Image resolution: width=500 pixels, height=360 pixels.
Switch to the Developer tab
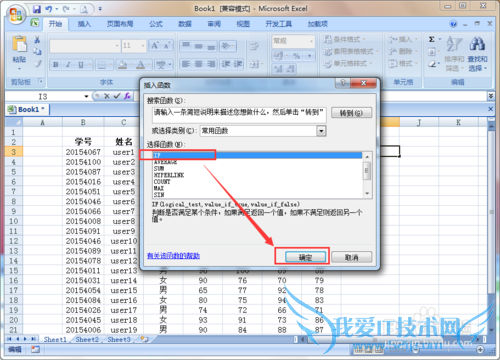coord(279,24)
